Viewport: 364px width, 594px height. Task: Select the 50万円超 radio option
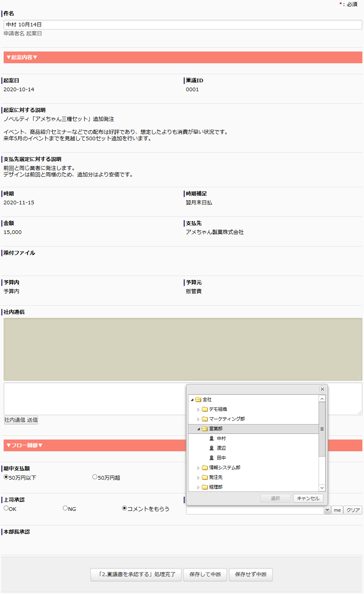(x=95, y=477)
